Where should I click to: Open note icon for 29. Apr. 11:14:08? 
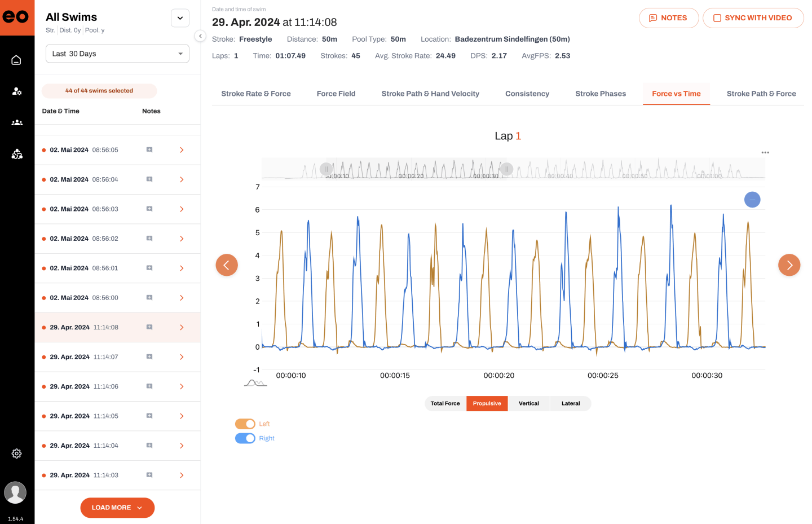(x=149, y=327)
